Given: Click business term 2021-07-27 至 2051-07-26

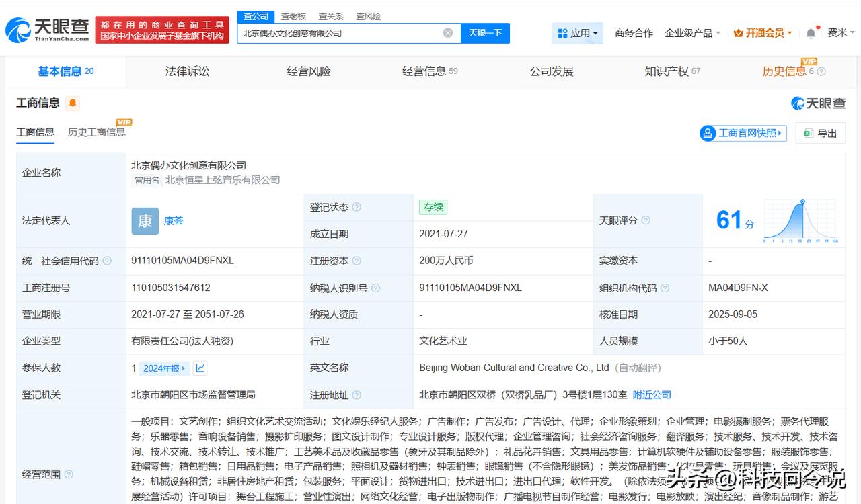Looking at the screenshot, I should tap(188, 314).
